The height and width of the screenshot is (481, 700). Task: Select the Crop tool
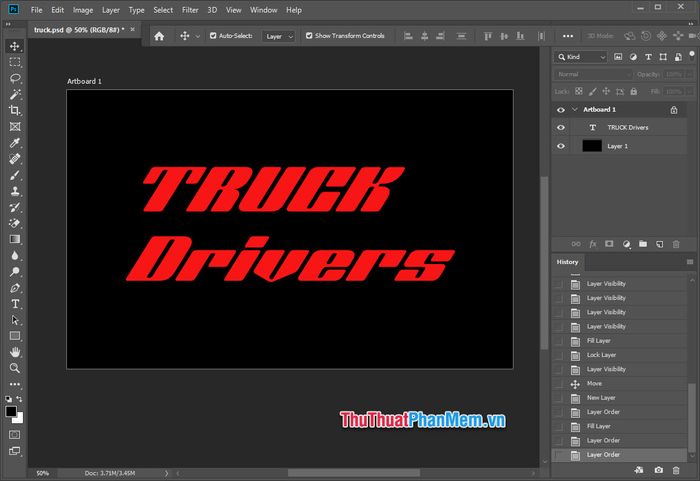15,110
